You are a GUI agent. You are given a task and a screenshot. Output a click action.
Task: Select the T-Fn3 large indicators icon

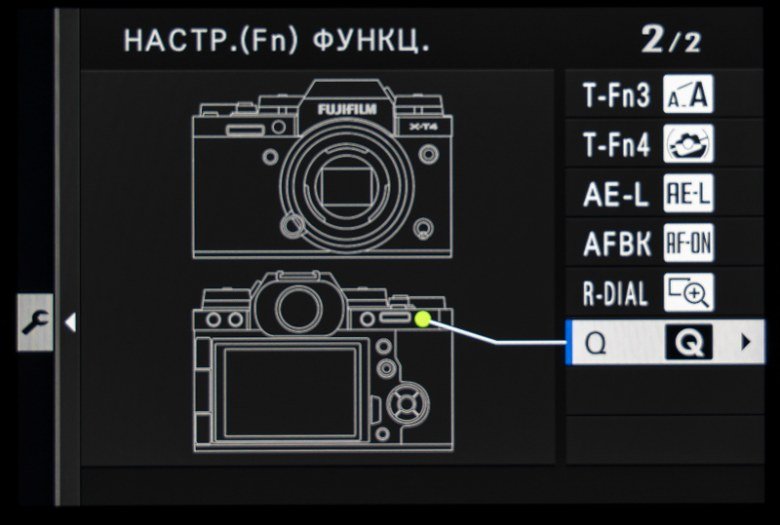pos(688,94)
